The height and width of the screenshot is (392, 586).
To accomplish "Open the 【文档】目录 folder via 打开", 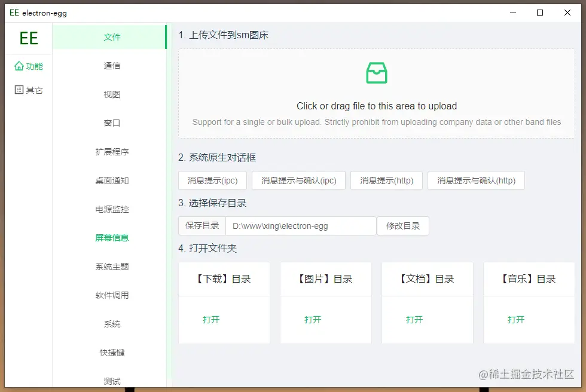I will 414,320.
